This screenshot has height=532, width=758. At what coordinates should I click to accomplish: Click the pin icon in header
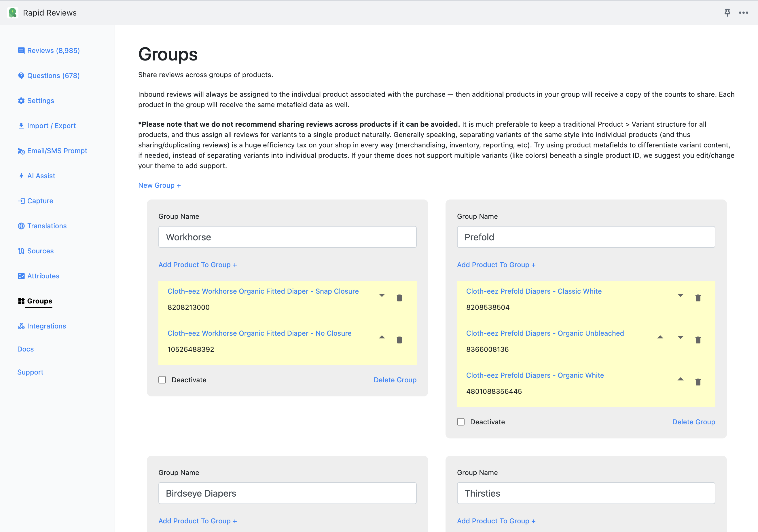pyautogui.click(x=727, y=13)
